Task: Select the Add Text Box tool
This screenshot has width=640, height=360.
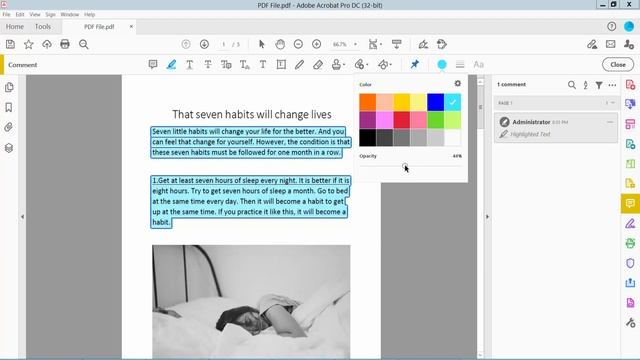Action: (x=281, y=64)
